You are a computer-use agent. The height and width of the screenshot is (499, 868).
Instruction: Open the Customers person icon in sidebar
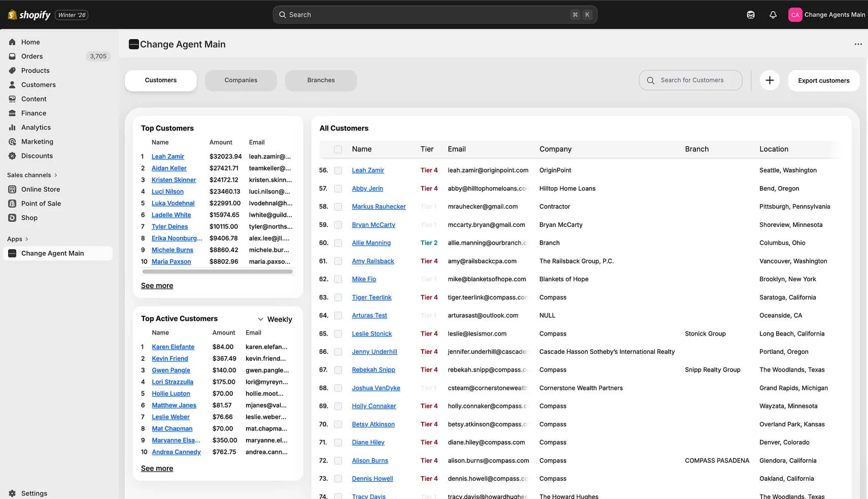pyautogui.click(x=12, y=85)
